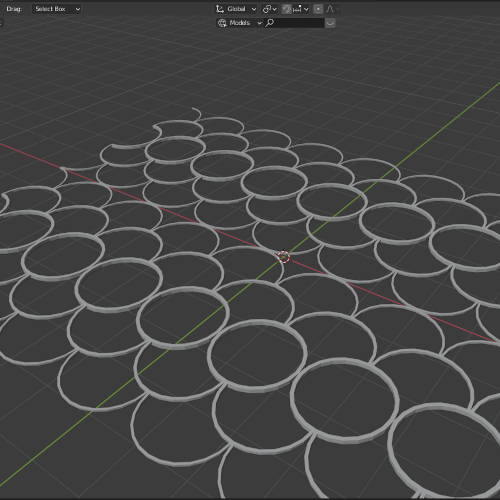Click the button right of search field
This screenshot has height=500, width=500.
coord(330,23)
